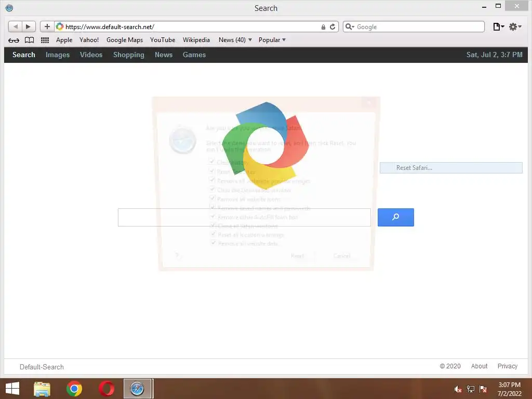Open the About link in footer

pyautogui.click(x=479, y=366)
